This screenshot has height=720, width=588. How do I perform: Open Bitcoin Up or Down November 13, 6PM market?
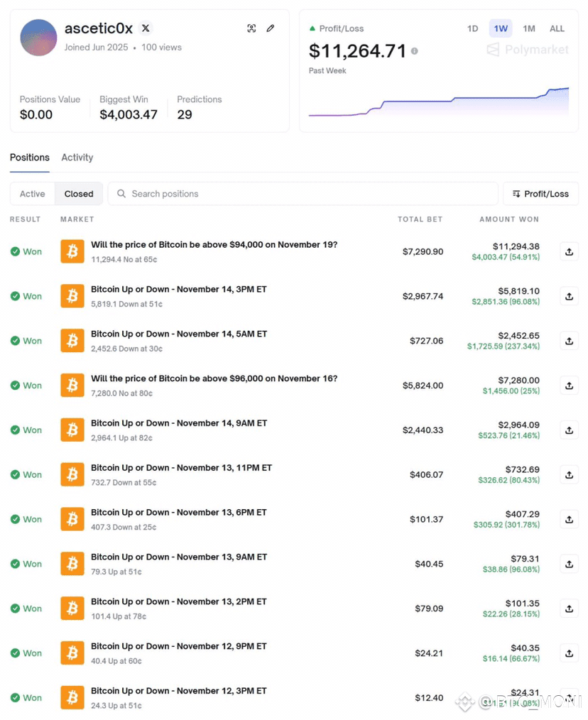[x=178, y=513]
